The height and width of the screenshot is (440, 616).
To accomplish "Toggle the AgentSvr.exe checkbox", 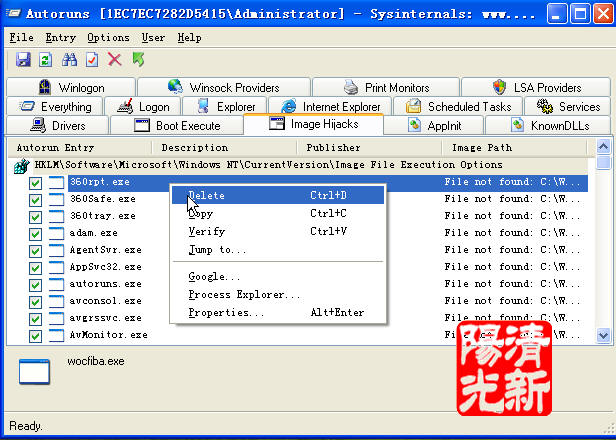I will tap(35, 251).
